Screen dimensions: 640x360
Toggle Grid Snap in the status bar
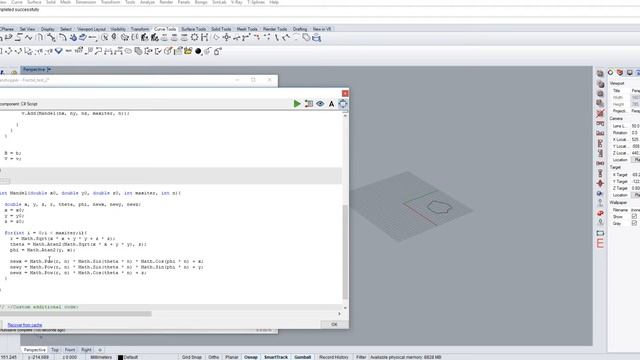192,357
